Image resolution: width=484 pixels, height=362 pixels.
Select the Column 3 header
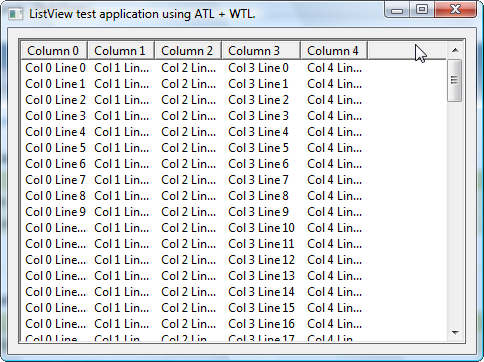[x=261, y=51]
